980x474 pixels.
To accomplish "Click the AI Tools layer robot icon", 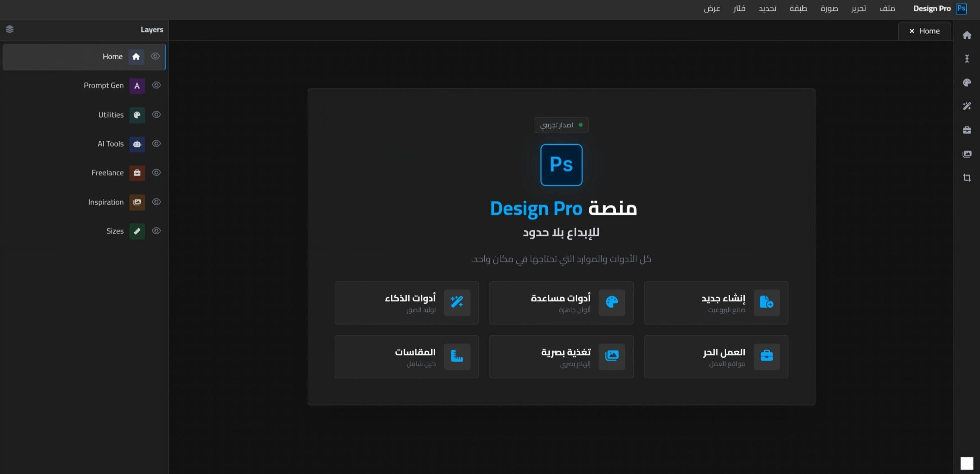I will pyautogui.click(x=137, y=144).
